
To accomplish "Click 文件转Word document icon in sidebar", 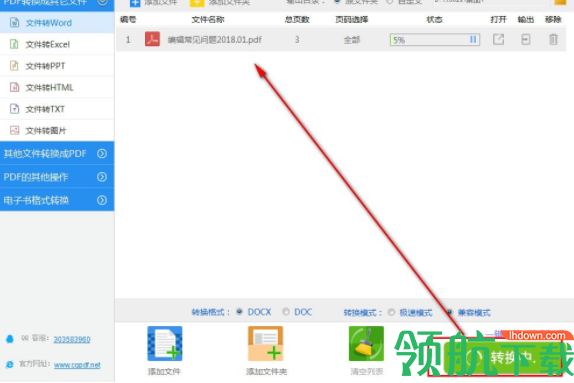I will [14, 23].
